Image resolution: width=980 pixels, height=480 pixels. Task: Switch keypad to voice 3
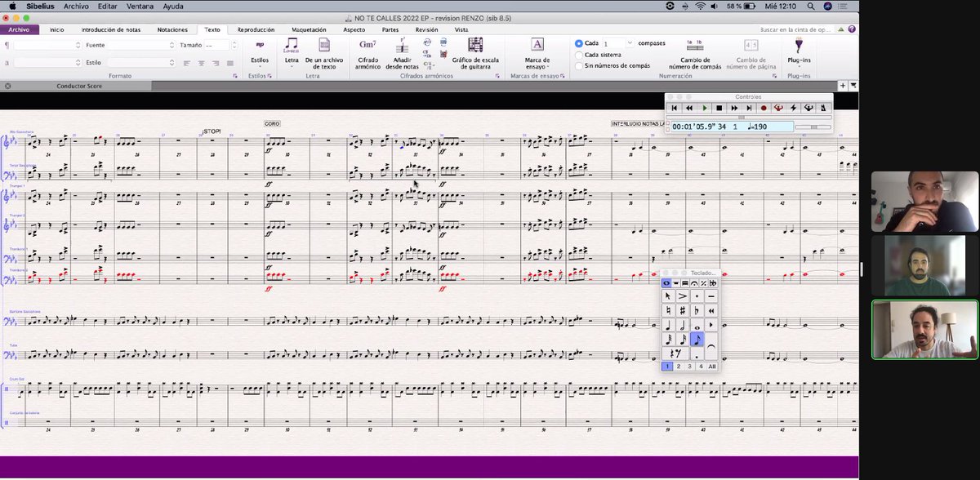pos(690,367)
